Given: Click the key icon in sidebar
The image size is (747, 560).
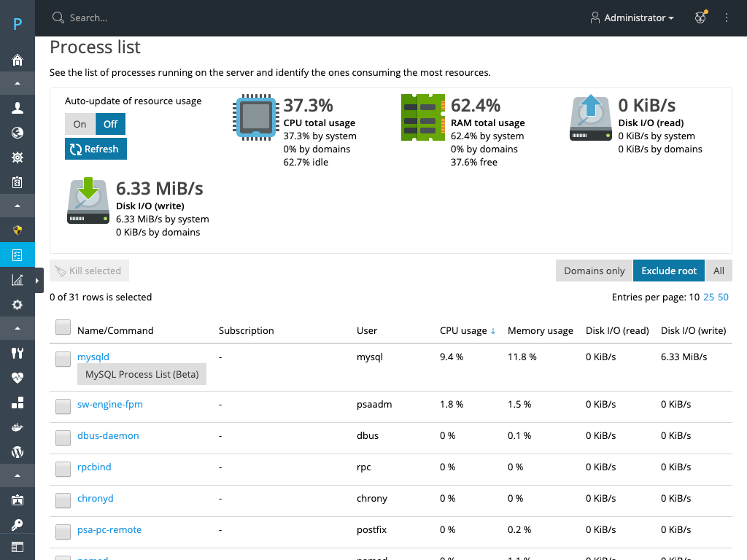Looking at the screenshot, I should point(18,525).
